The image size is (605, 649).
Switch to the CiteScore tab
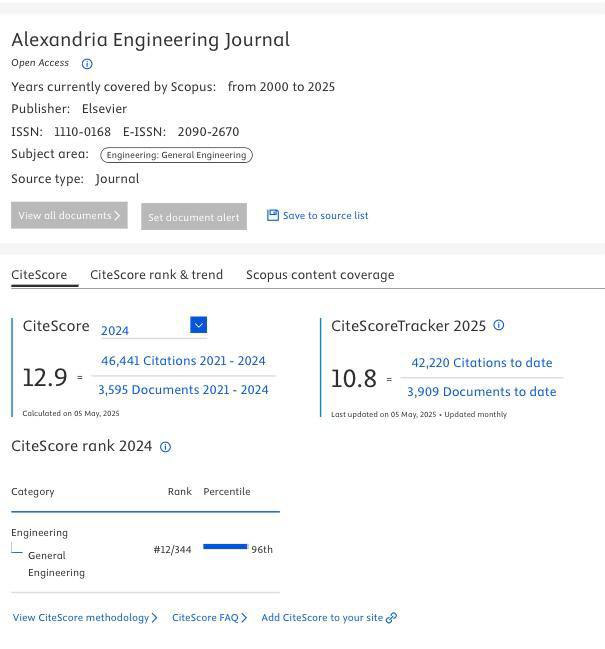39,275
